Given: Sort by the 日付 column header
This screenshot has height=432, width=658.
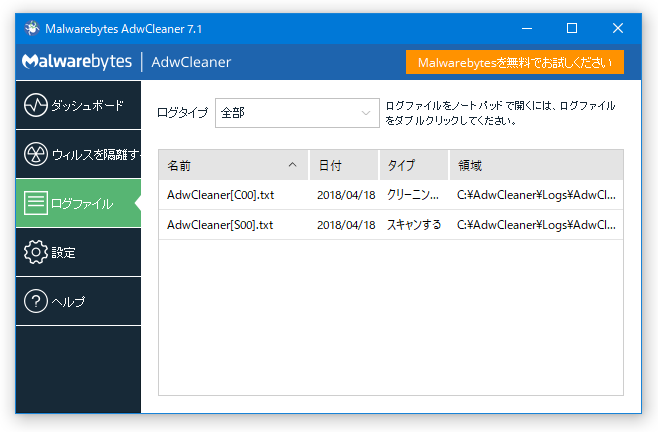Looking at the screenshot, I should click(x=344, y=165).
